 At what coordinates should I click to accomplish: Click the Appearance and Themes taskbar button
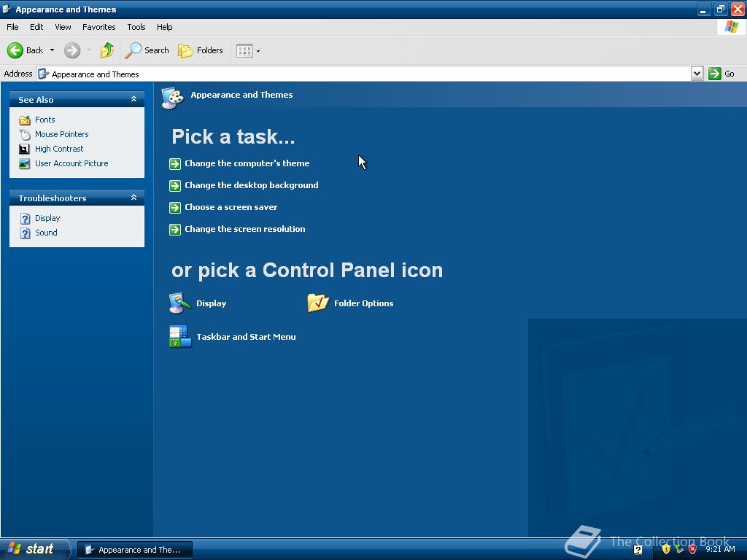pyautogui.click(x=135, y=550)
